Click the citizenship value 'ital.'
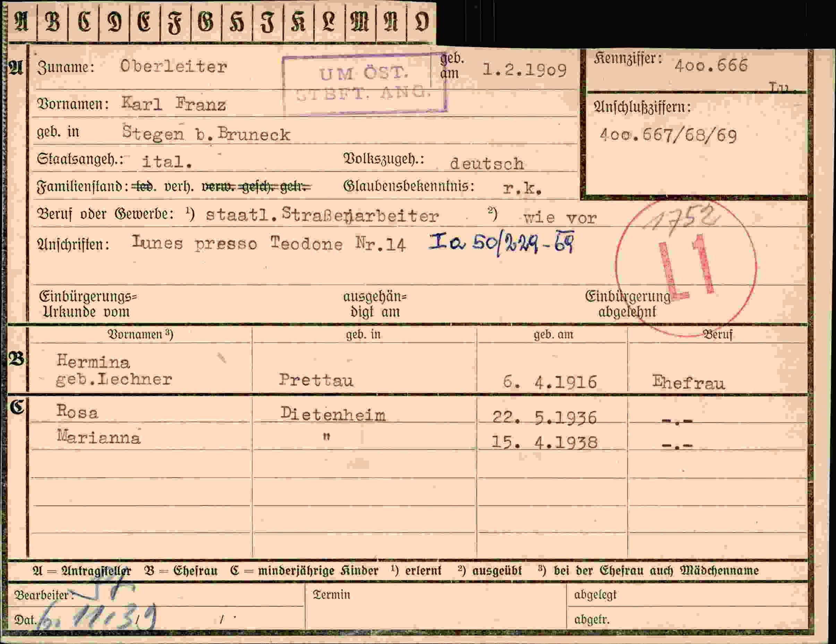 tap(167, 161)
